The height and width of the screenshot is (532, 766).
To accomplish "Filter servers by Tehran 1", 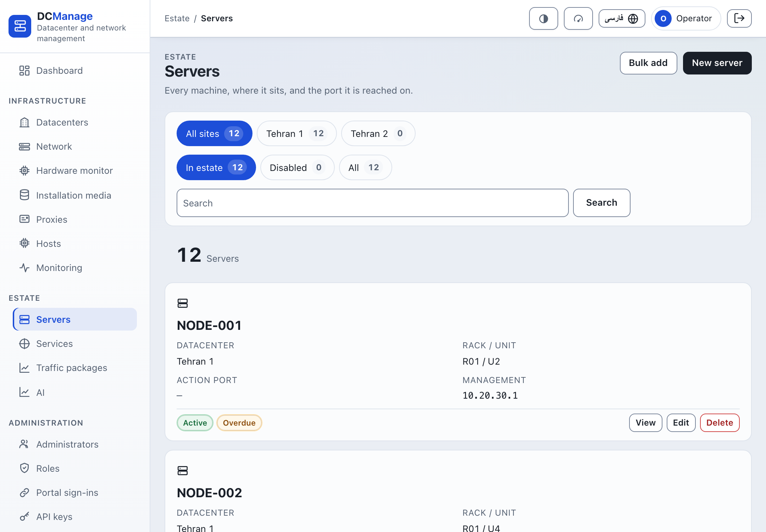I will pos(296,133).
